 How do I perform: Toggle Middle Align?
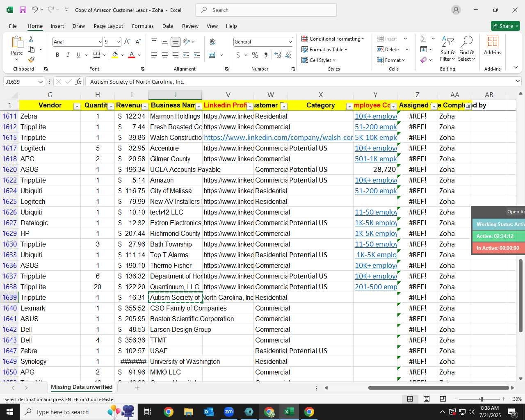click(165, 42)
